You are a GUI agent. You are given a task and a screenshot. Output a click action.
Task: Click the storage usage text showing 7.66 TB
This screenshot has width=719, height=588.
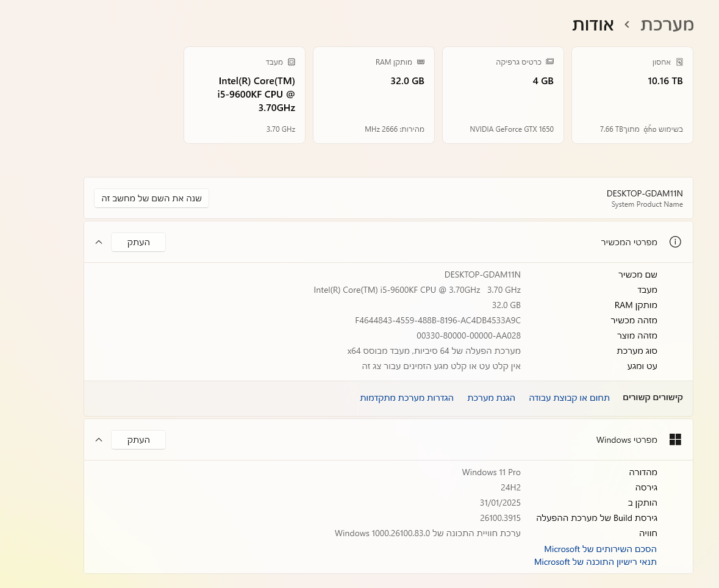tap(642, 129)
